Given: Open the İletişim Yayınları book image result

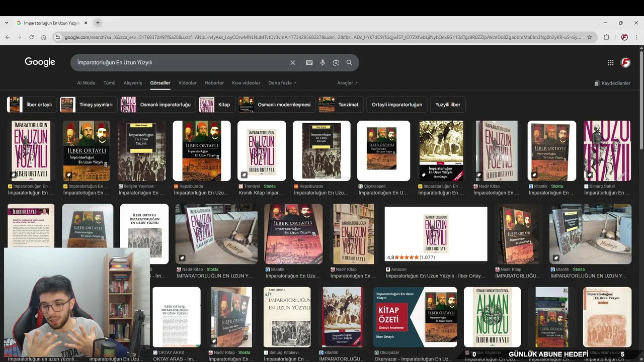Looking at the screenshot, I should point(142,151).
